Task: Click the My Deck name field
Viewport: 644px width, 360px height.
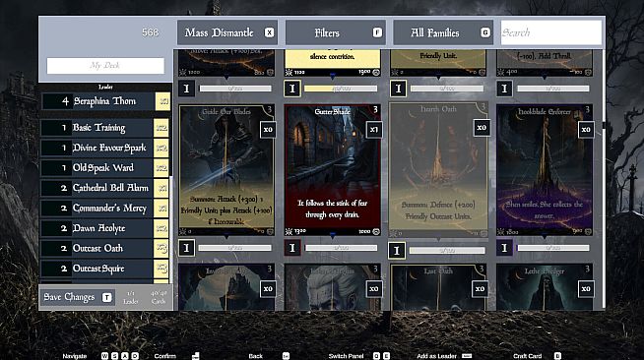Action: 105,66
